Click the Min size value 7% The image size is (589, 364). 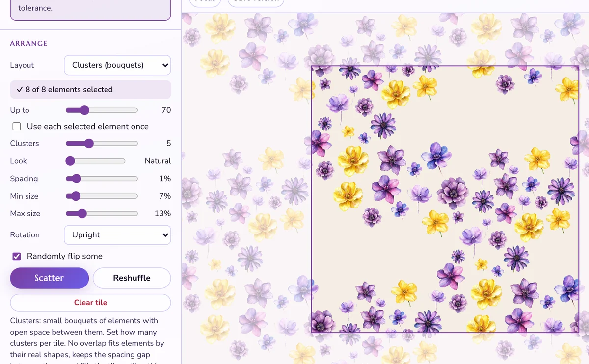click(x=165, y=196)
